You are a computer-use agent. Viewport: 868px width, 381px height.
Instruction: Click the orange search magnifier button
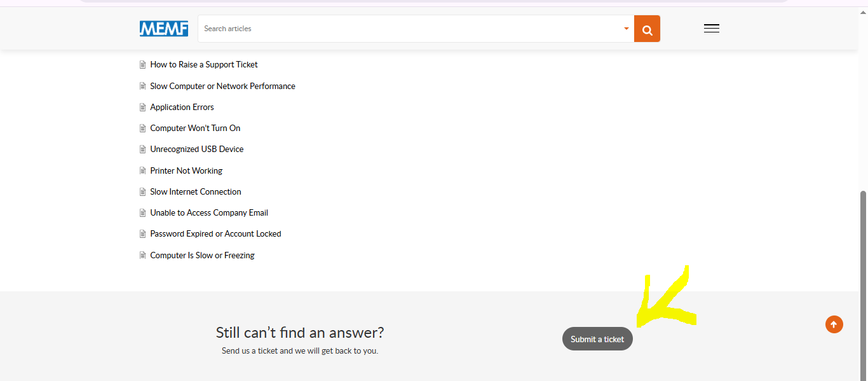(x=647, y=29)
